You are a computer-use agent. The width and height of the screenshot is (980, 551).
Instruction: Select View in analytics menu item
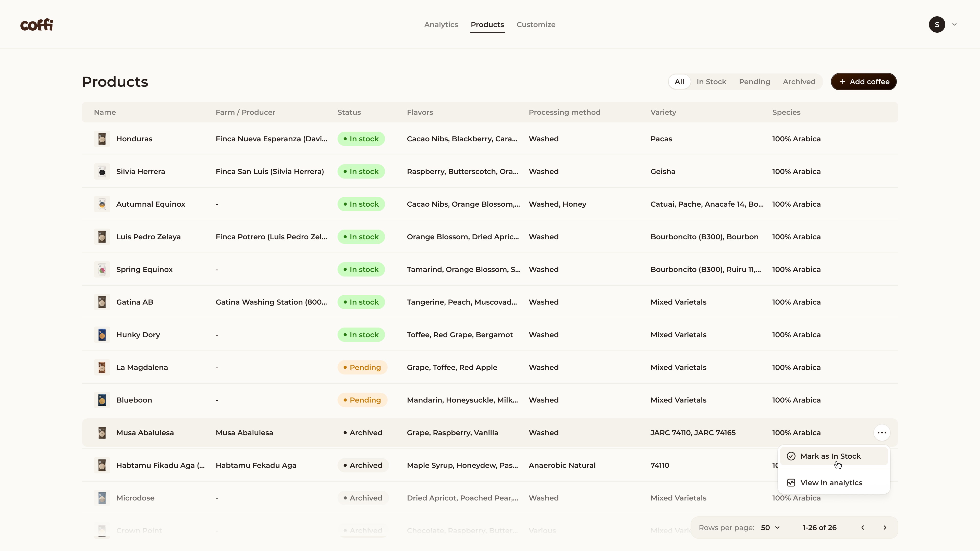[x=831, y=483]
